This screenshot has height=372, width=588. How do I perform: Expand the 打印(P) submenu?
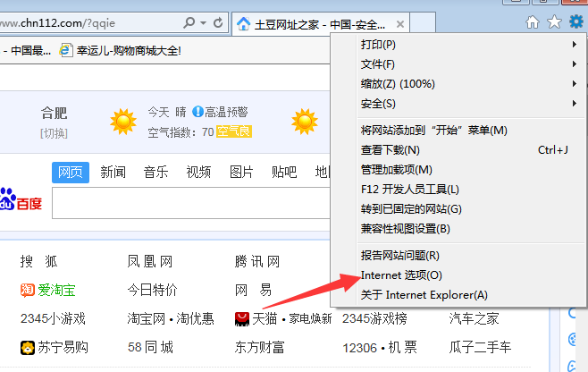[472, 45]
